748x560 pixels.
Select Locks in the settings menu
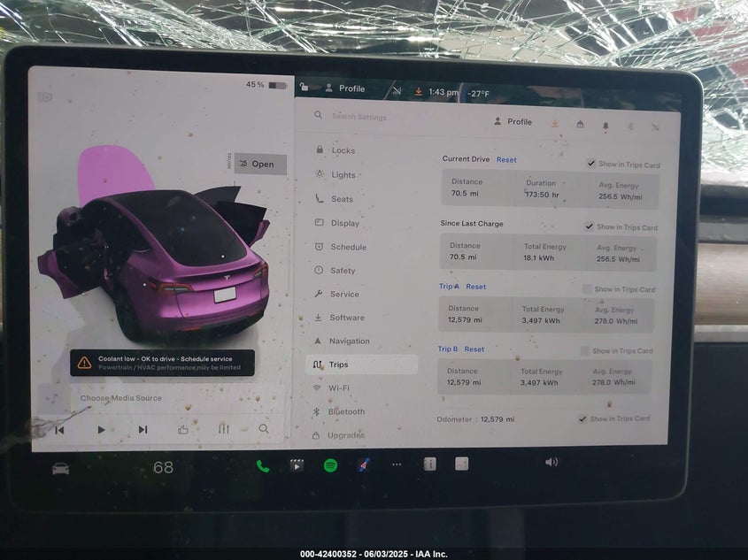343,150
